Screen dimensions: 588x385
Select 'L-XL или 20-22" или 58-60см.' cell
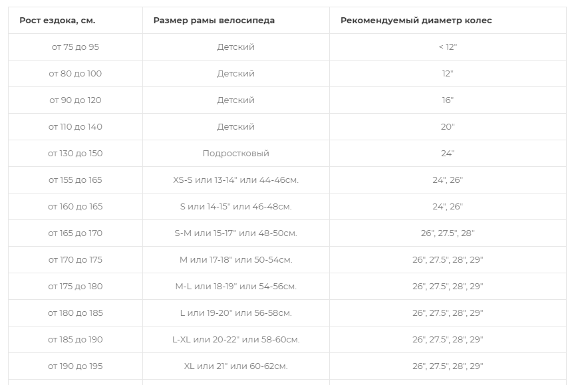click(236, 340)
